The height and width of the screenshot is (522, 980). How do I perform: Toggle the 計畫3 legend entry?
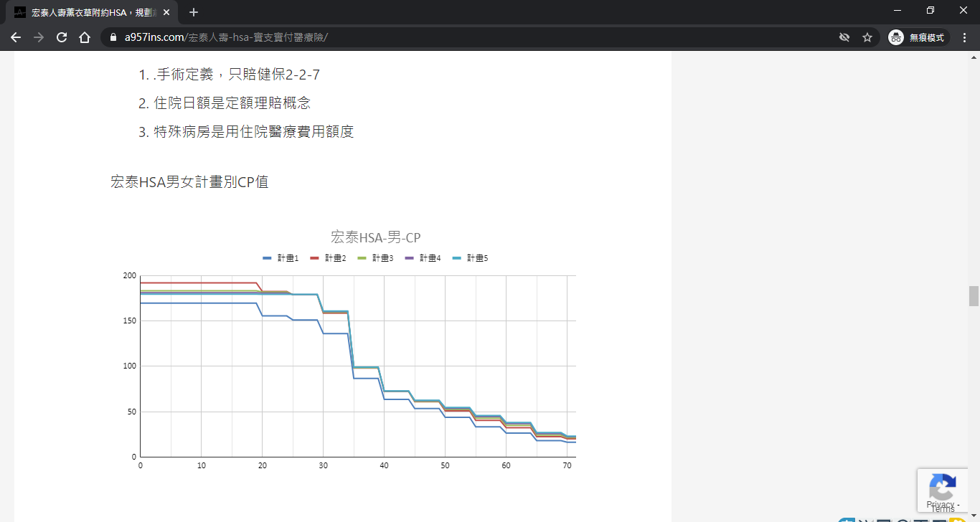(x=375, y=258)
